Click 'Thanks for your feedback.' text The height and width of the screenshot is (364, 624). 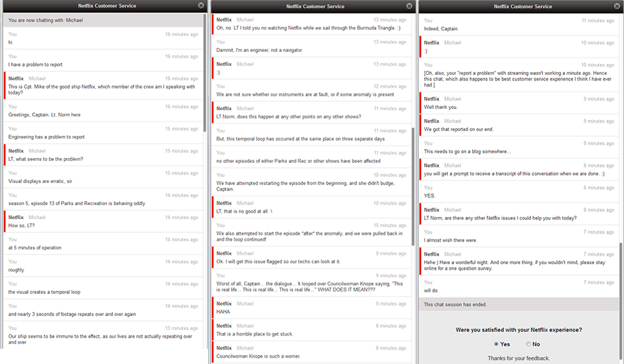(519, 358)
